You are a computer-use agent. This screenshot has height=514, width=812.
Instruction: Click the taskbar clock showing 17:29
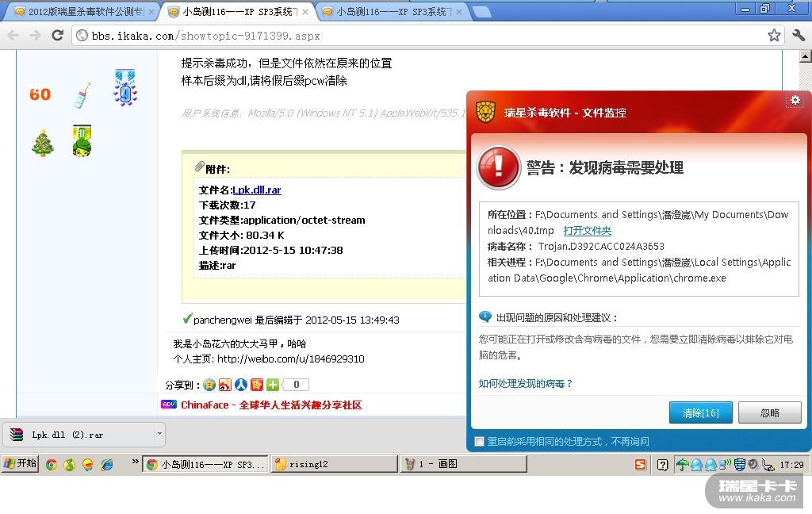coord(792,465)
